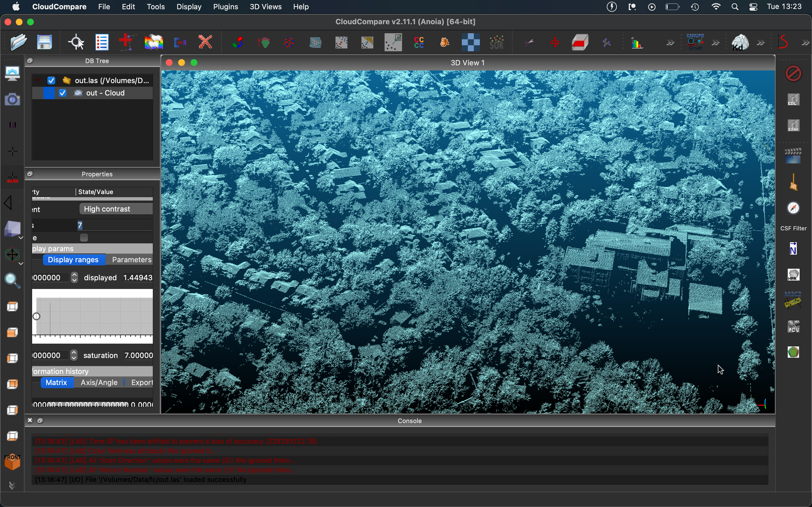The height and width of the screenshot is (507, 812).
Task: Toggle visibility of out - Cloud
Action: pyautogui.click(x=63, y=93)
